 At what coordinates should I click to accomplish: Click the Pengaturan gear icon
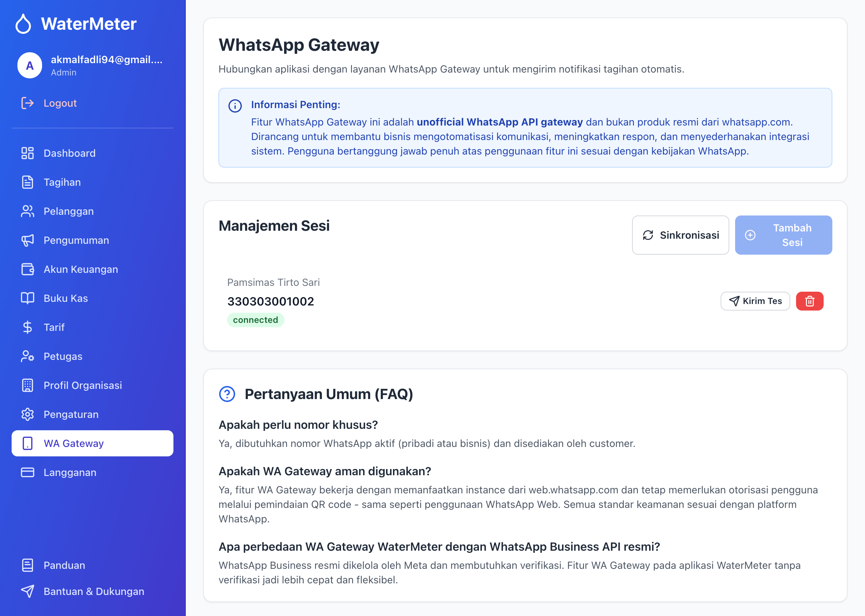pos(27,414)
